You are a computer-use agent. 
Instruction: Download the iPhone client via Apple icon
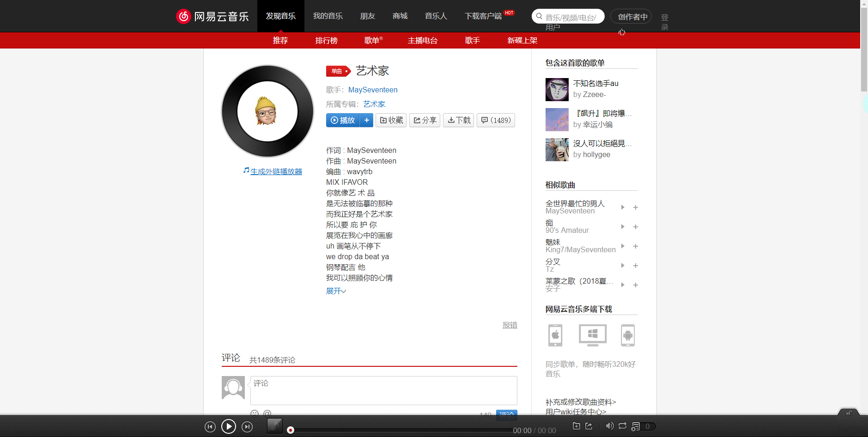(555, 335)
